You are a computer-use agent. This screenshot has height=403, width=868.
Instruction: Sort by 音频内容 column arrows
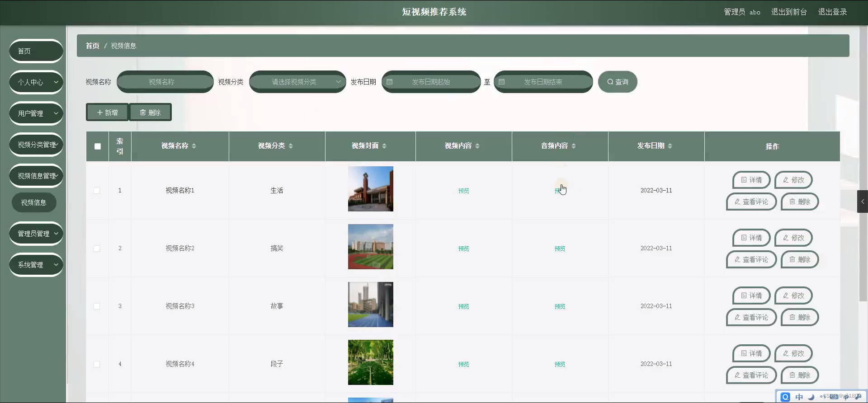coord(574,146)
